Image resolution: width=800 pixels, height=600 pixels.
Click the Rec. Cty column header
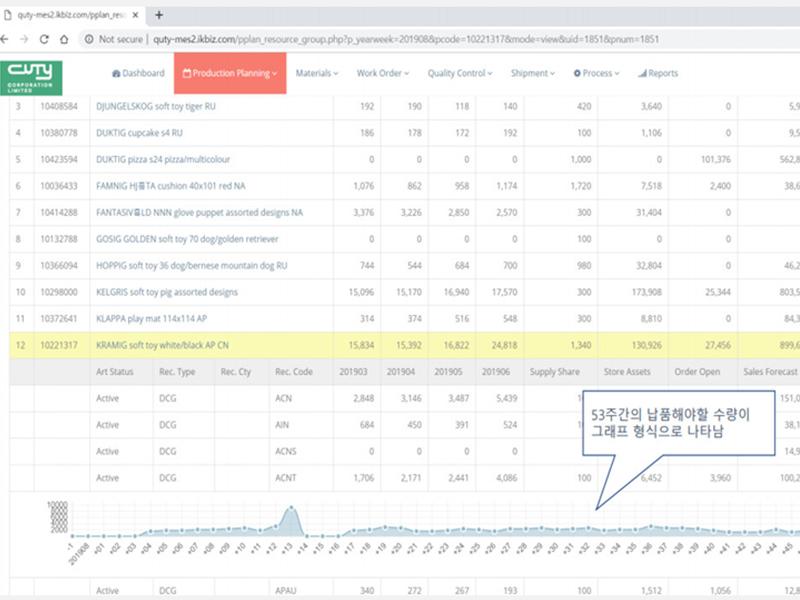click(236, 371)
